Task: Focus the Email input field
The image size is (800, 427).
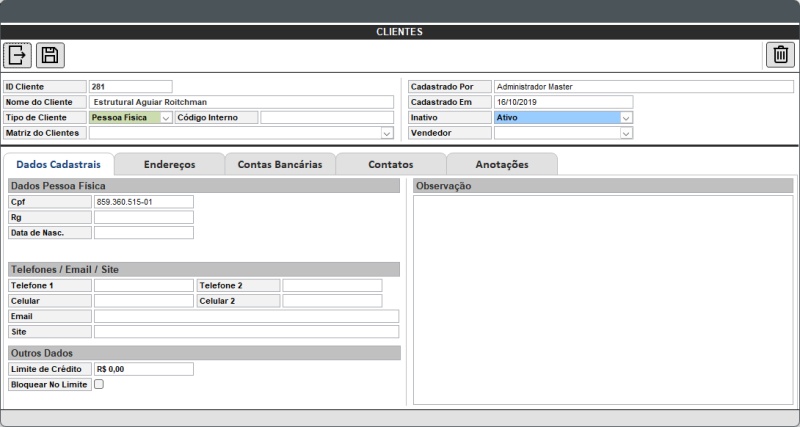Action: (245, 316)
